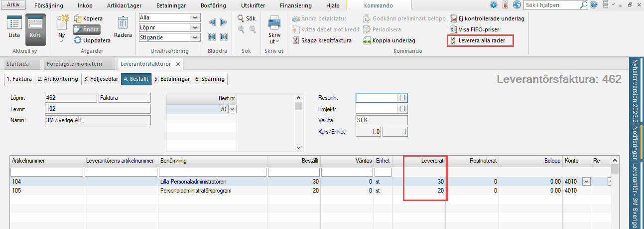This screenshot has height=229, width=644.
Task: Open the Skriv ut printer menu
Action: click(x=275, y=29)
